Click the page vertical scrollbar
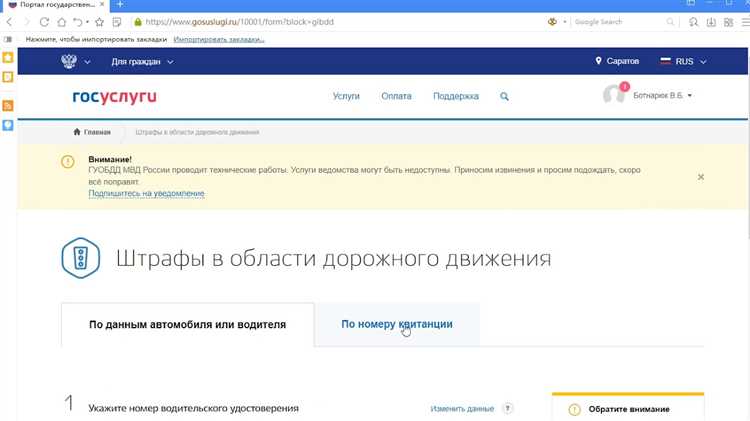The height and width of the screenshot is (421, 750). pyautogui.click(x=748, y=144)
